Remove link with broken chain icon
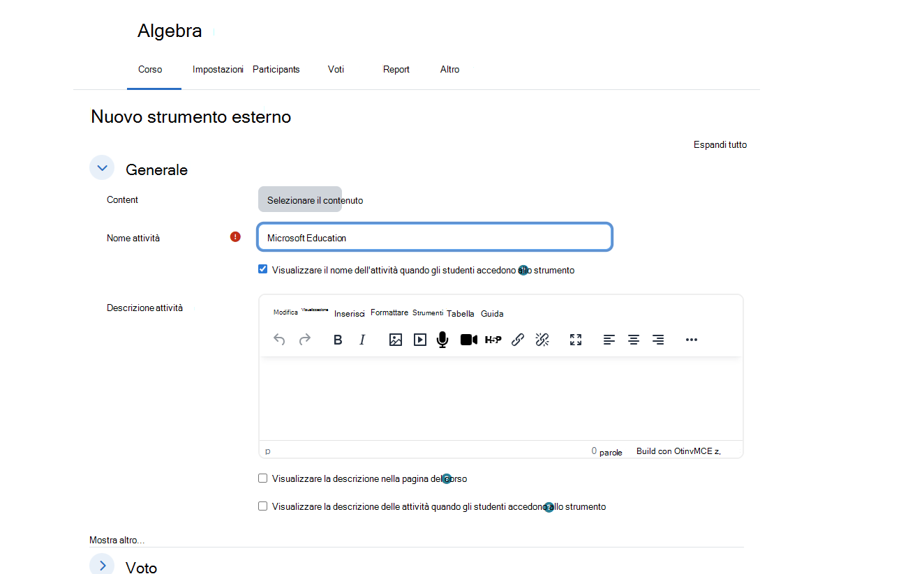Image resolution: width=924 pixels, height=574 pixels. (542, 340)
